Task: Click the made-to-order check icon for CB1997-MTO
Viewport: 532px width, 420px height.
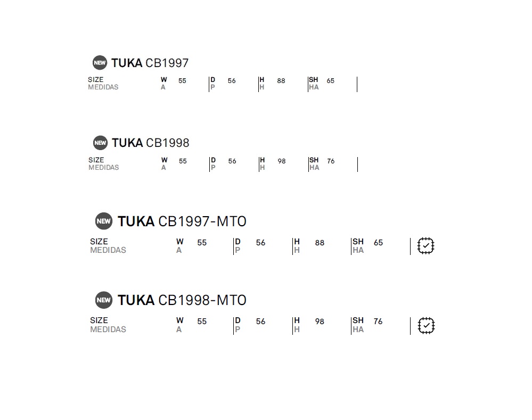Action: coord(426,246)
